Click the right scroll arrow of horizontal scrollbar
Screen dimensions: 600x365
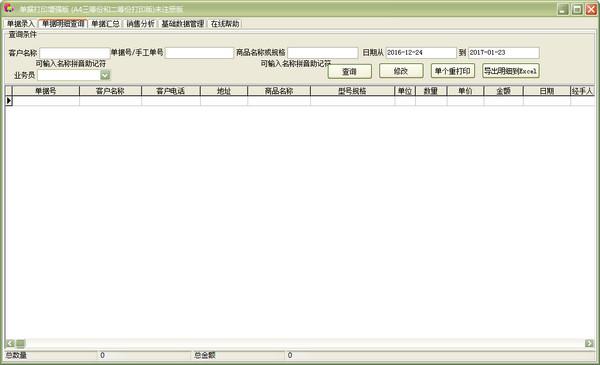pyautogui.click(x=589, y=343)
